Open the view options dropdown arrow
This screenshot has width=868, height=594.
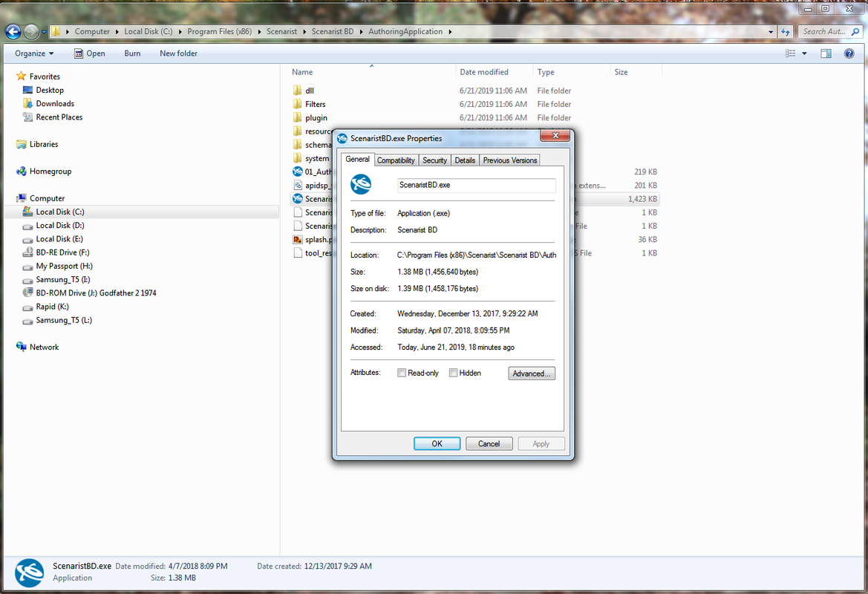click(804, 53)
